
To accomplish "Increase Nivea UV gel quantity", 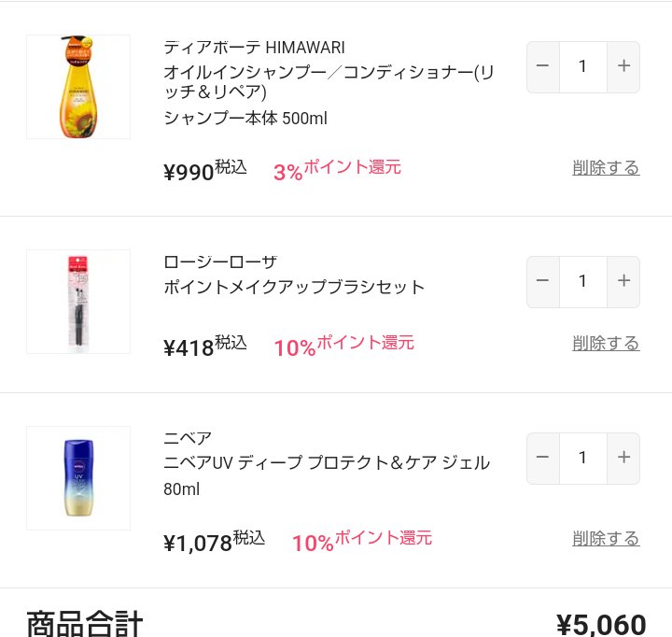I will pyautogui.click(x=623, y=458).
